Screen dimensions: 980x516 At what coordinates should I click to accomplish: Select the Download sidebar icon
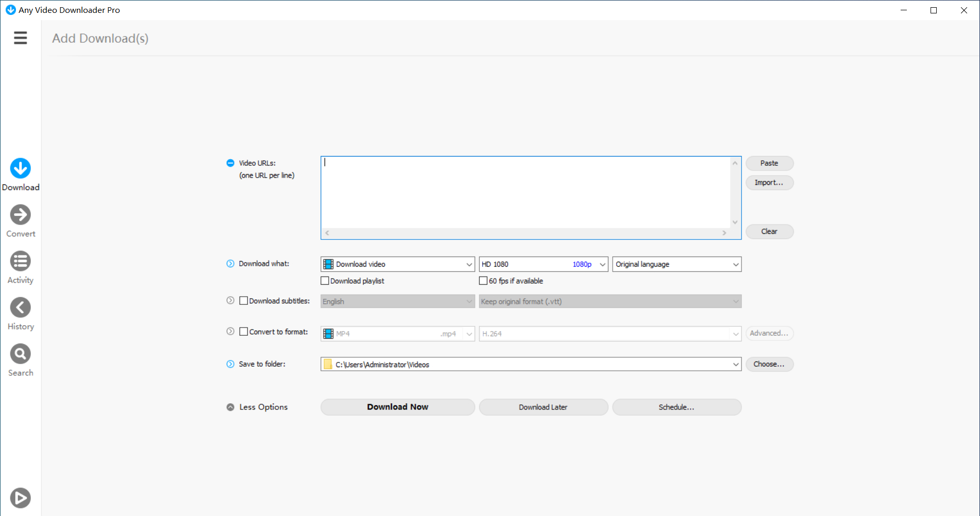pyautogui.click(x=21, y=169)
